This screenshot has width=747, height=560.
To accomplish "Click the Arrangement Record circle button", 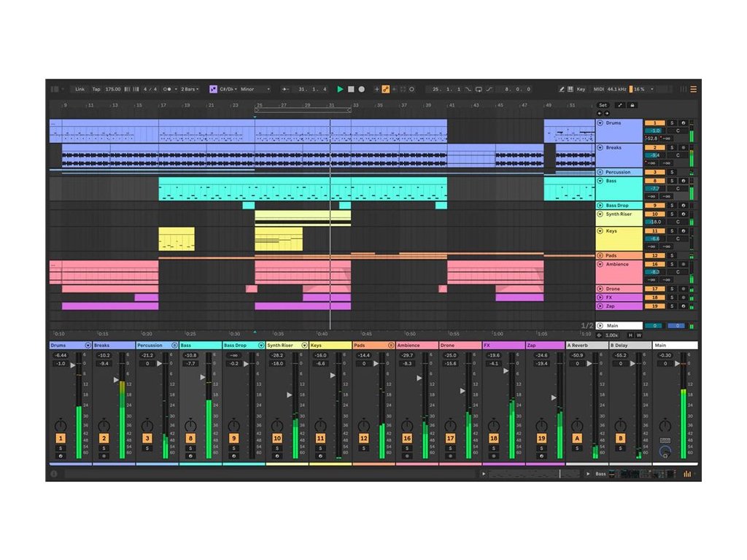I will [x=361, y=89].
